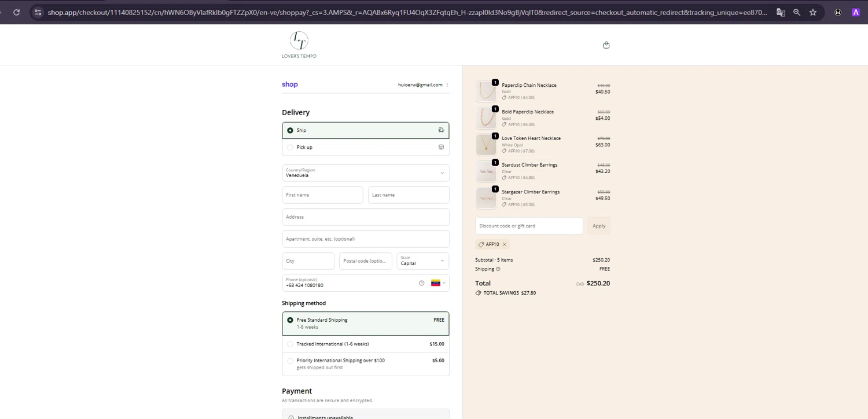
Task: Click into the Address field
Action: point(366,216)
